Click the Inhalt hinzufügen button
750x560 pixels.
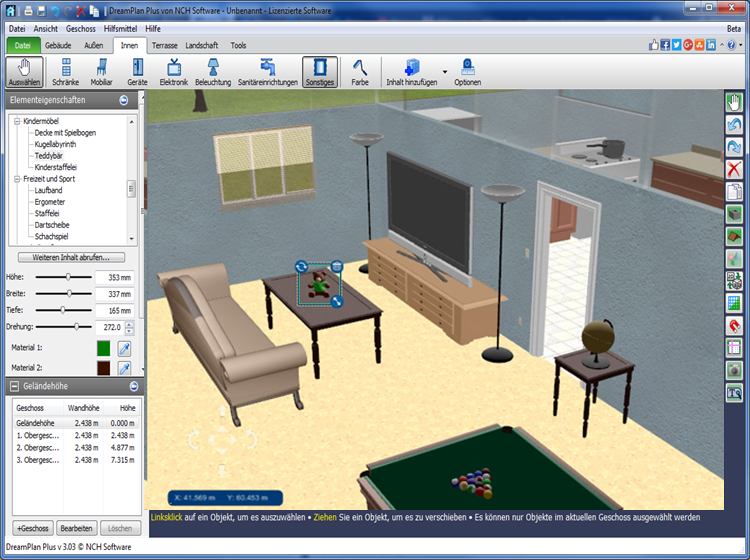click(412, 72)
